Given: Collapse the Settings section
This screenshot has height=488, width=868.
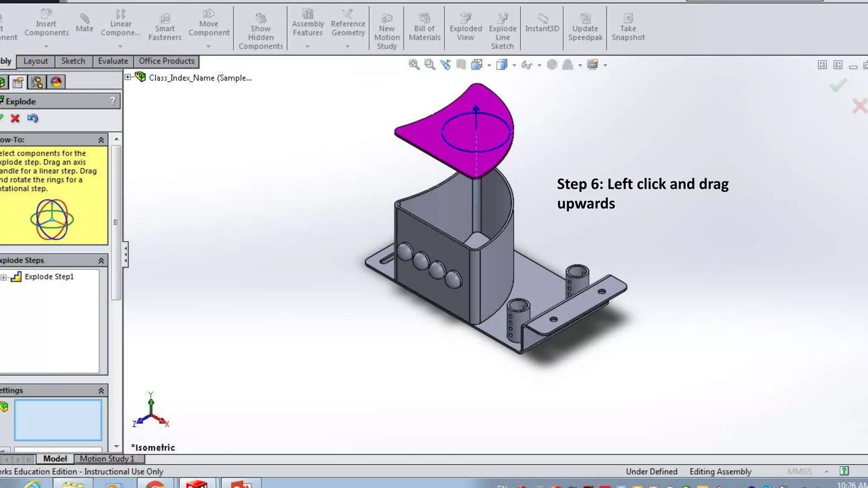Looking at the screenshot, I should (101, 391).
